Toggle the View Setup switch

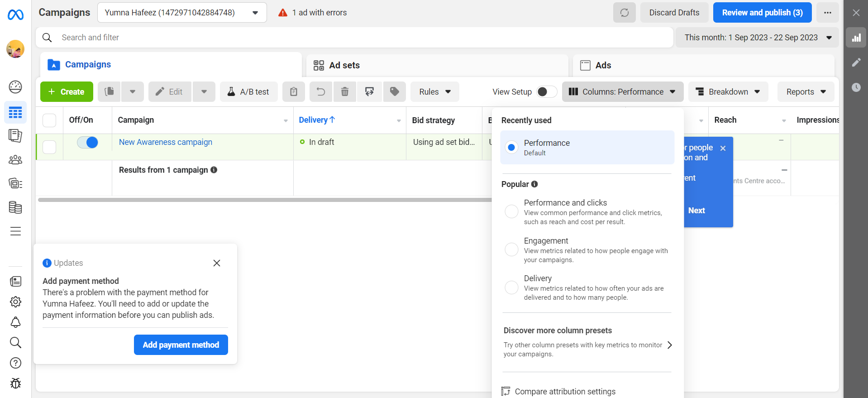(x=547, y=92)
